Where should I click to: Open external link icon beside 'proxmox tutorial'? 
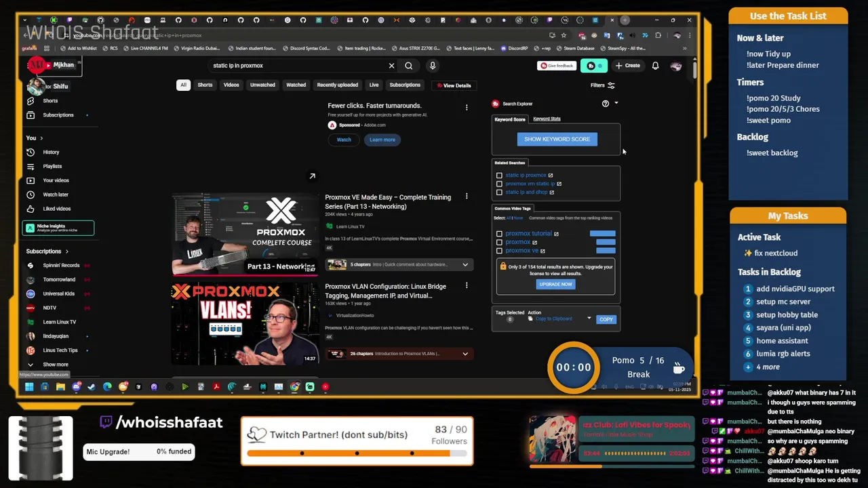pos(556,234)
